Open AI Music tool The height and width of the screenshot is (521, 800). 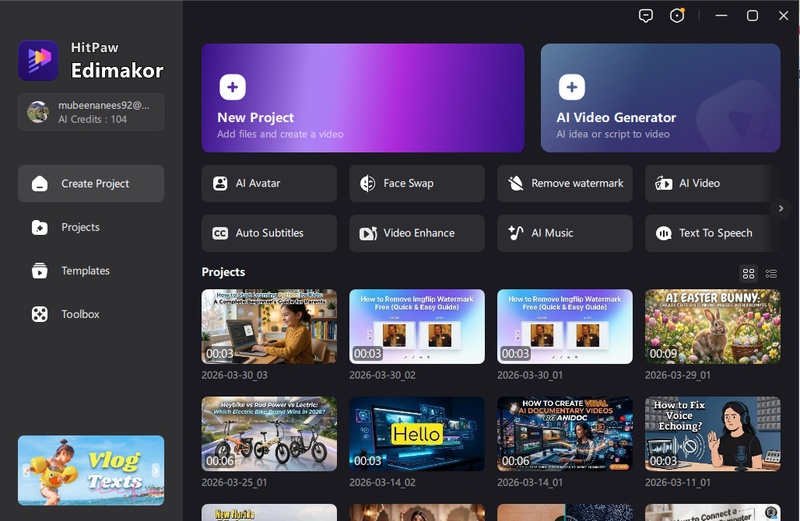(565, 233)
